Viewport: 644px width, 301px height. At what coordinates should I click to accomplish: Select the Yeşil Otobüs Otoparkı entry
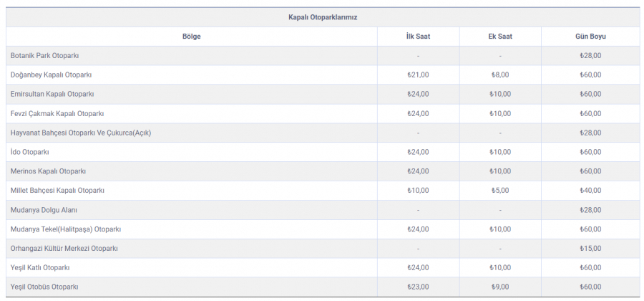coord(44,287)
